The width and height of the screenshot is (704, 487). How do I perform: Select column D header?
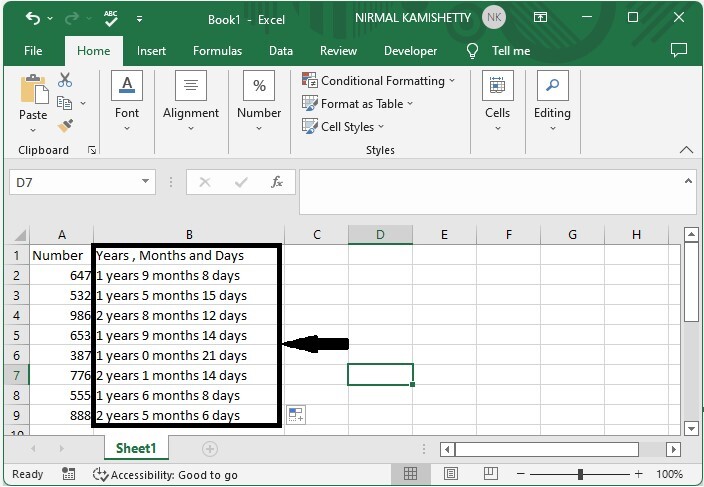(x=380, y=235)
